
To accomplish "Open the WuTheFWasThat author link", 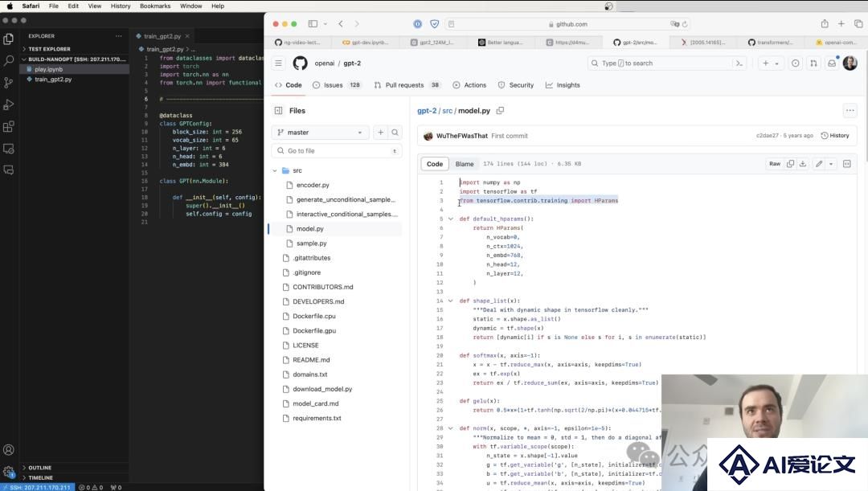I will [x=461, y=136].
